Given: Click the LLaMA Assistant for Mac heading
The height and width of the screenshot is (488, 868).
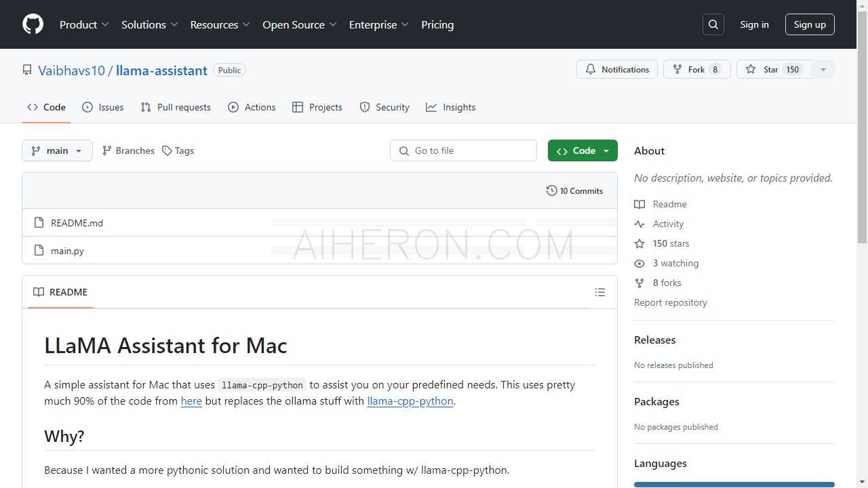Looking at the screenshot, I should 165,346.
